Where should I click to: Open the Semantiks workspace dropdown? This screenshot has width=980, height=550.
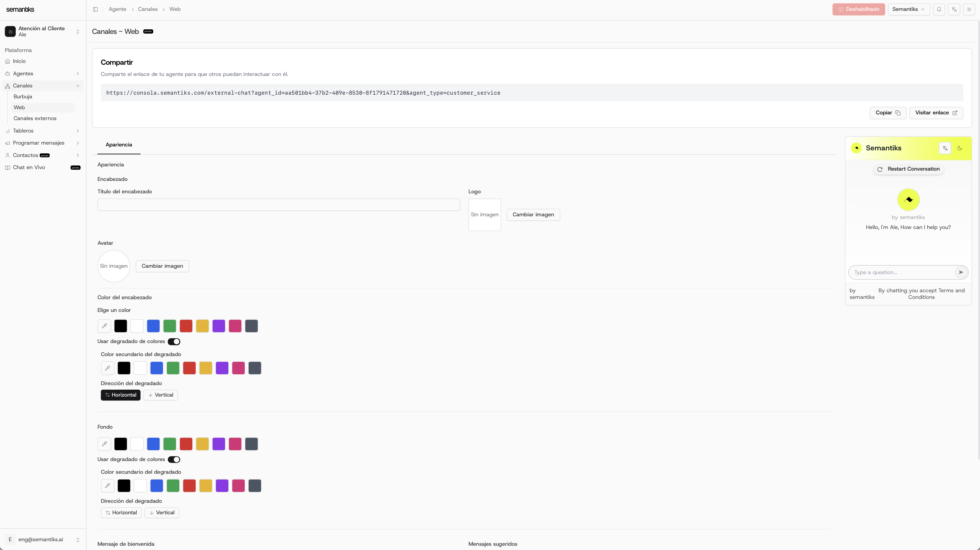[909, 9]
